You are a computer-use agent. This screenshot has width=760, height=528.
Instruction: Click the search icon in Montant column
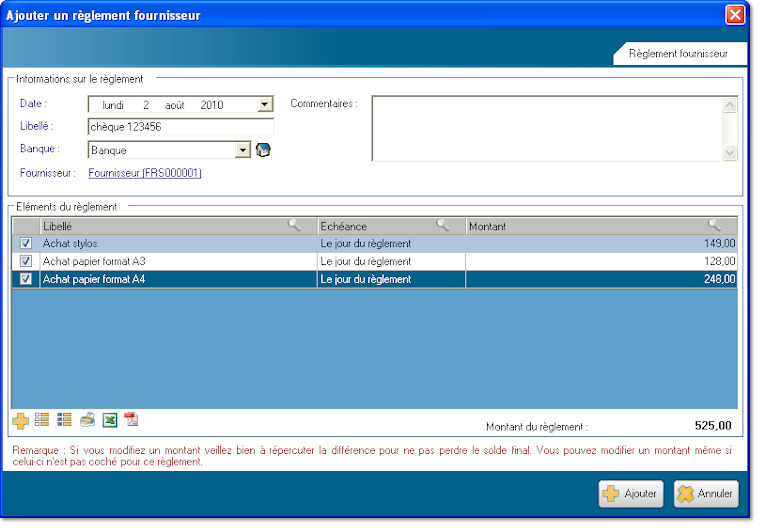[714, 226]
